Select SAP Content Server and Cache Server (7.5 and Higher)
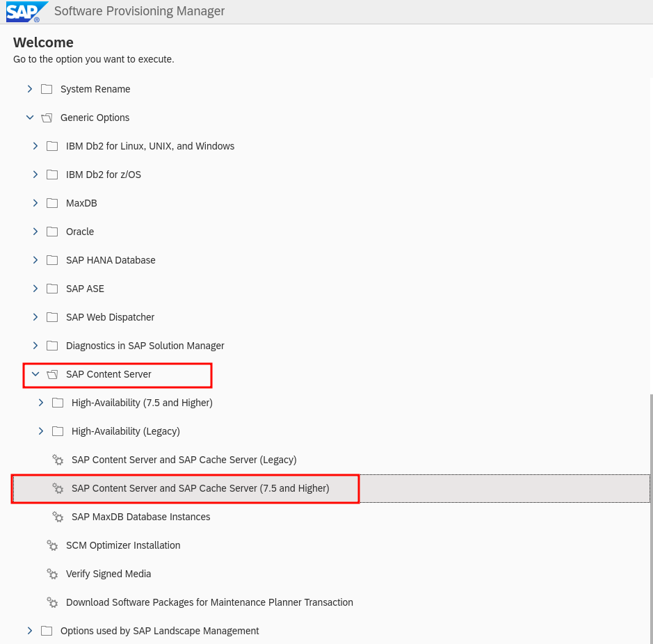Viewport: 653px width, 644px height. tap(200, 488)
